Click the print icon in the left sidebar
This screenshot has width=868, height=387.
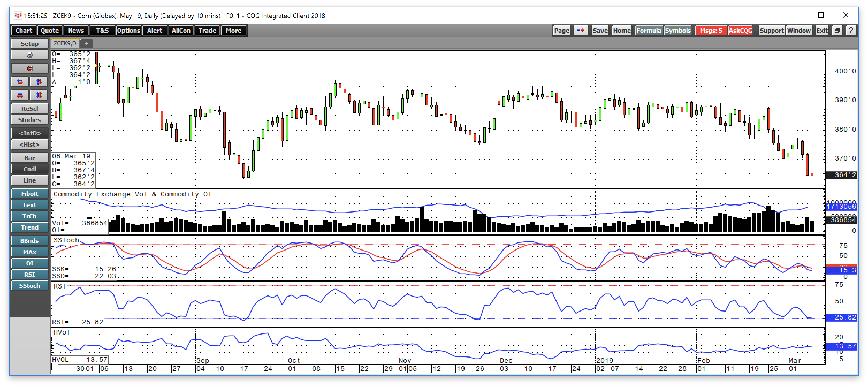coord(30,55)
